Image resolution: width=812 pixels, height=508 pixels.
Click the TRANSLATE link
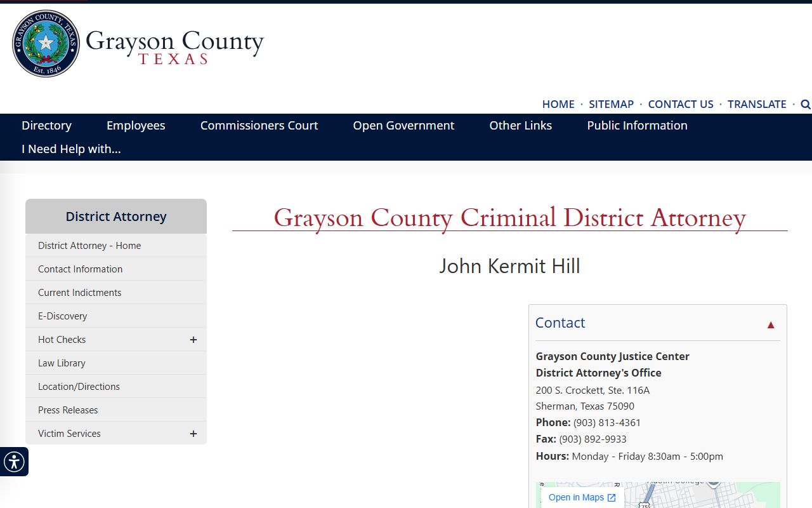point(757,104)
